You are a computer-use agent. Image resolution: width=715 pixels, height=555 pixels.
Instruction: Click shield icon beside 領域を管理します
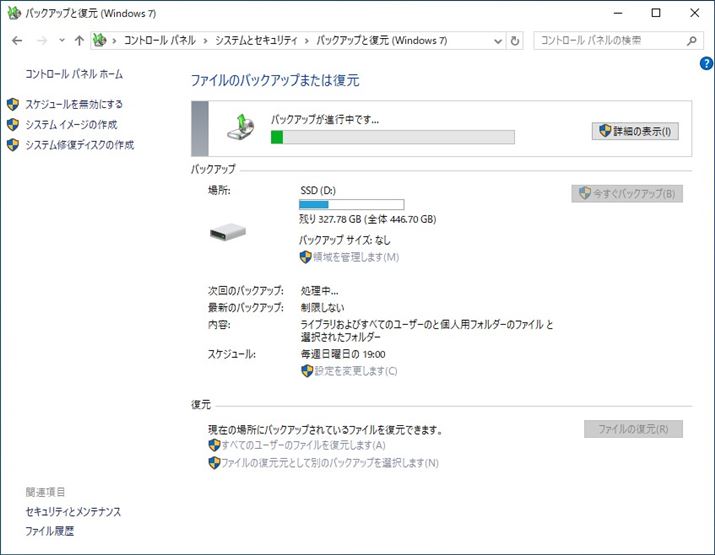pyautogui.click(x=306, y=257)
